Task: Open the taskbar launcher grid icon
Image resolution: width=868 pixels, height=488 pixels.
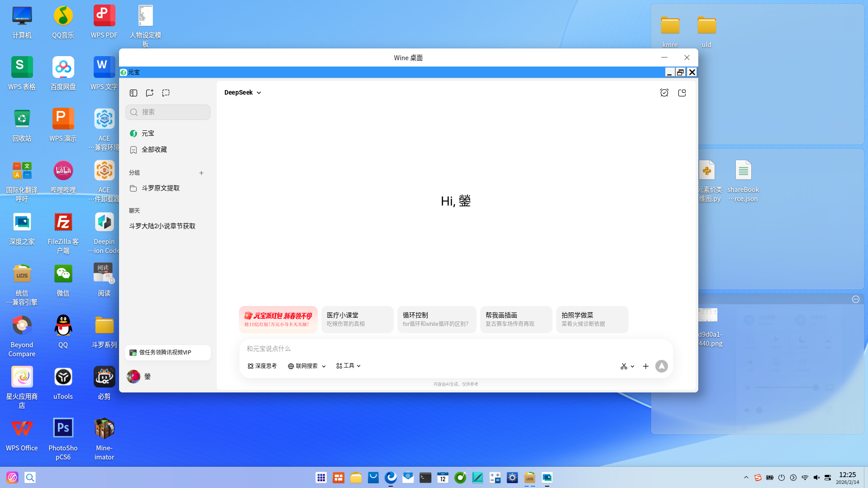Action: click(x=321, y=478)
